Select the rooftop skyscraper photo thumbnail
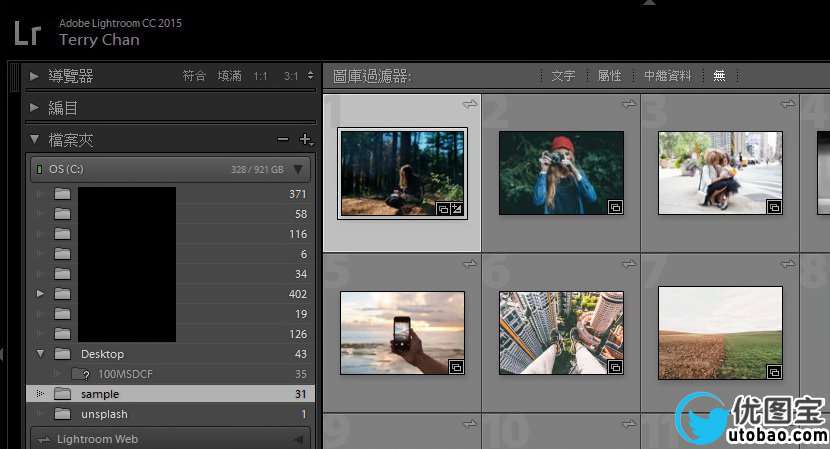Screen dimensions: 830x449 click(x=561, y=333)
